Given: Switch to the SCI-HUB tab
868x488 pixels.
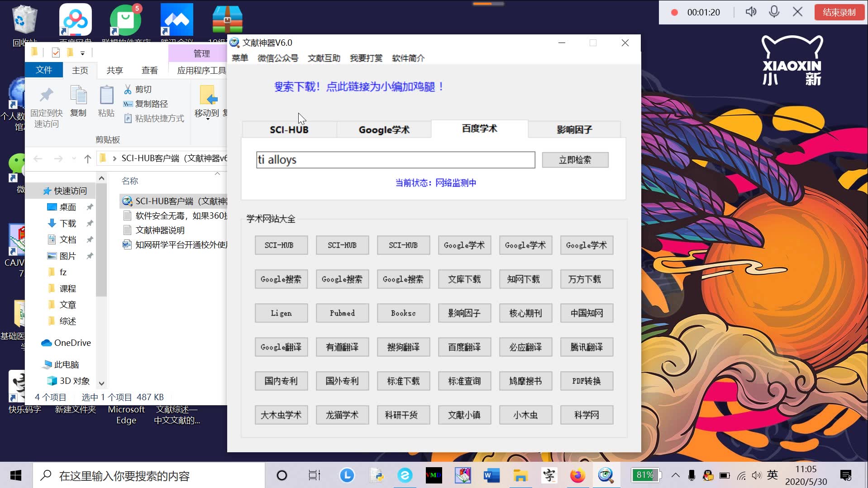Looking at the screenshot, I should click(x=289, y=129).
